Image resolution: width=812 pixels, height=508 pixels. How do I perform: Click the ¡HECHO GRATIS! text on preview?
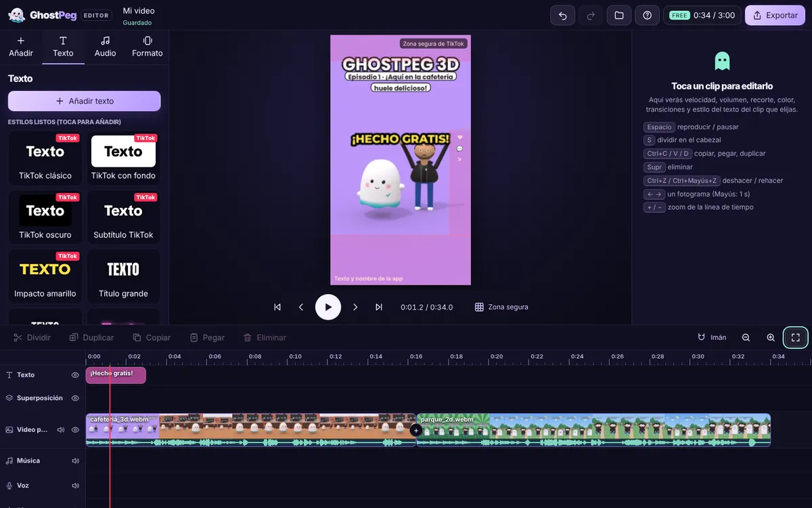400,139
